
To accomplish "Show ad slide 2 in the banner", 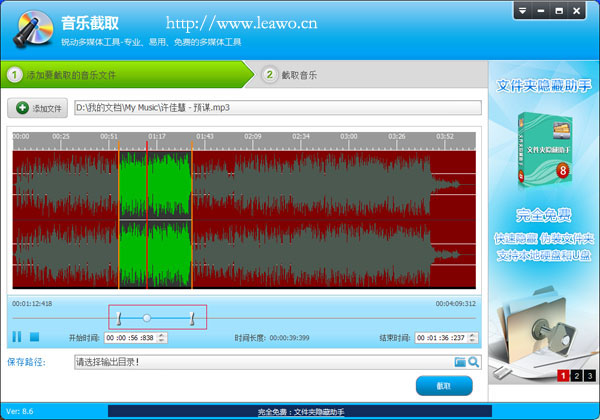I will point(577,376).
